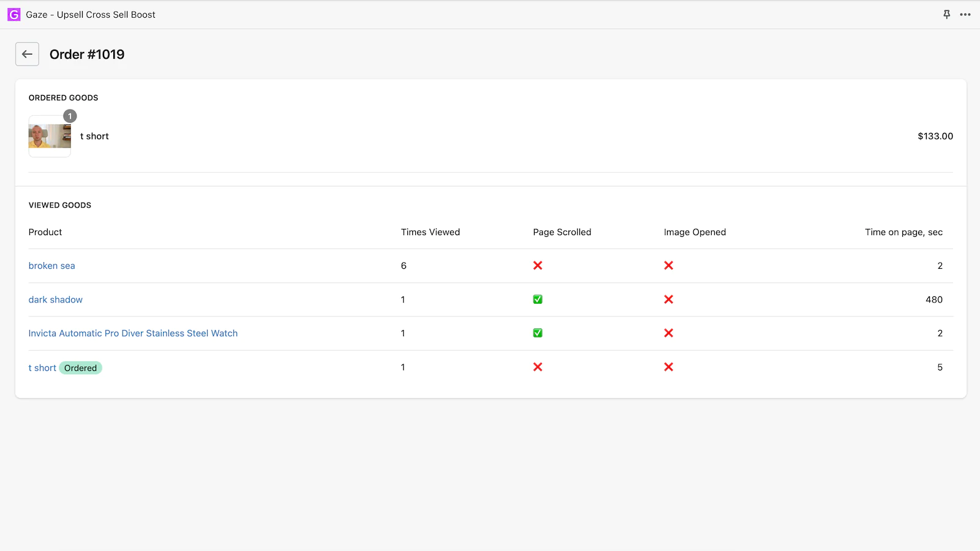Viewport: 980px width, 551px height.
Task: Open Invicta Automatic Pro Diver watch link
Action: (x=133, y=334)
